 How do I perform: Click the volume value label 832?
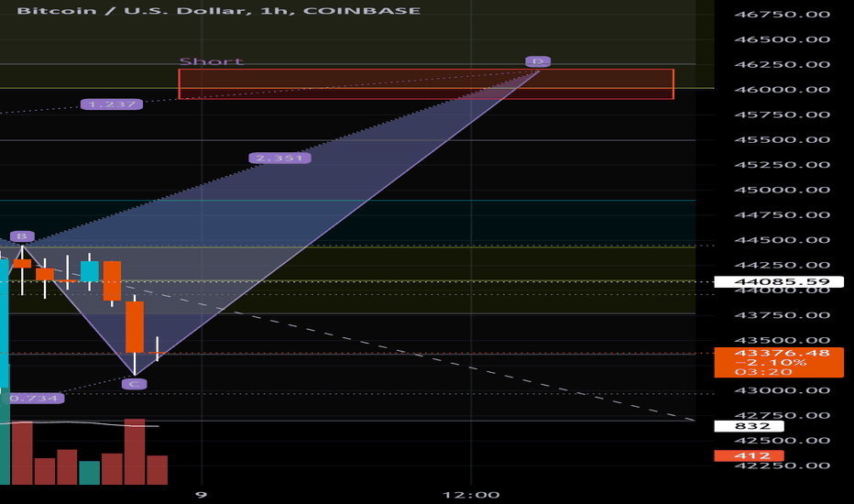tap(749, 426)
